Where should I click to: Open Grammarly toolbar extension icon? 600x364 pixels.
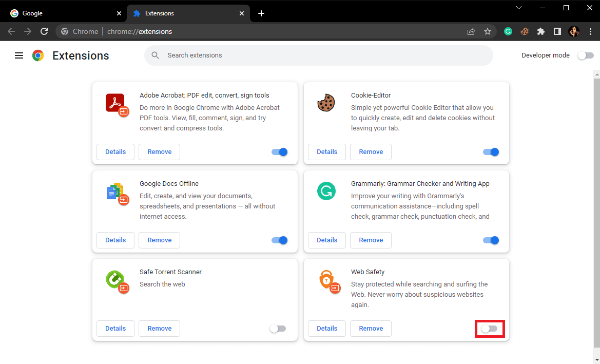coord(508,31)
